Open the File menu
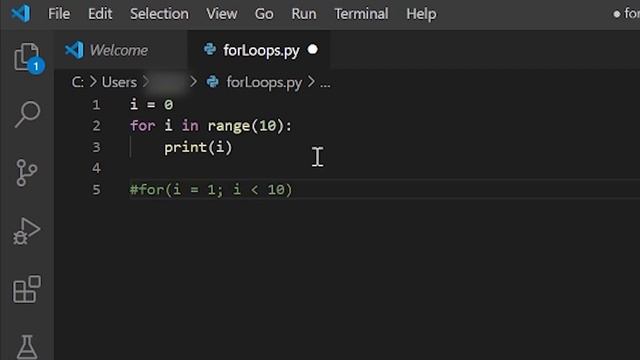The image size is (640, 360). point(59,14)
